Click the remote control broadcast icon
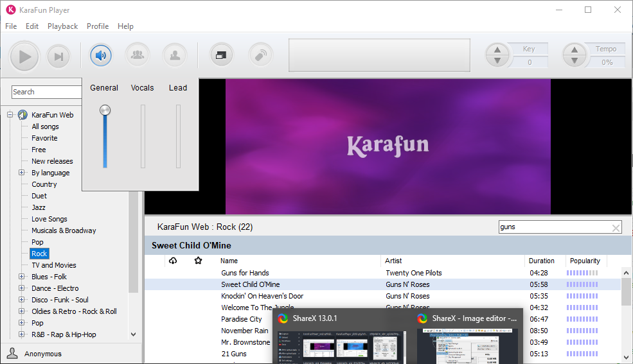Image resolution: width=633 pixels, height=364 pixels. click(x=261, y=55)
